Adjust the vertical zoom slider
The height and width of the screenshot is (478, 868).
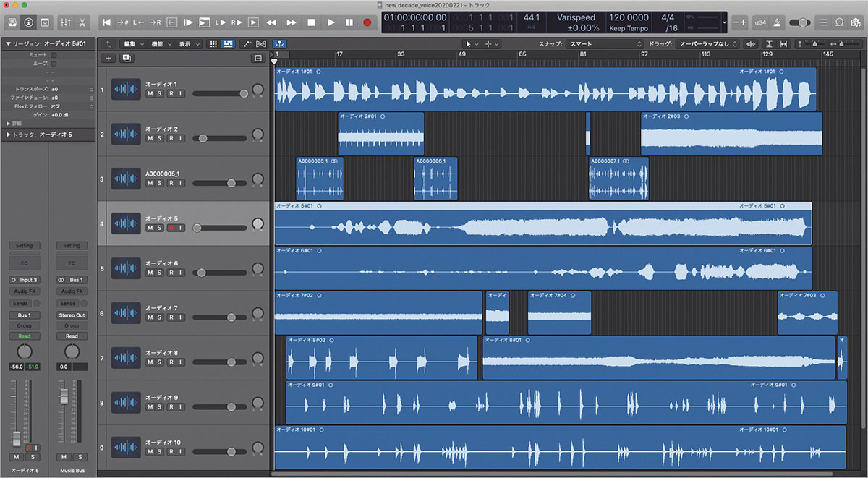click(813, 44)
